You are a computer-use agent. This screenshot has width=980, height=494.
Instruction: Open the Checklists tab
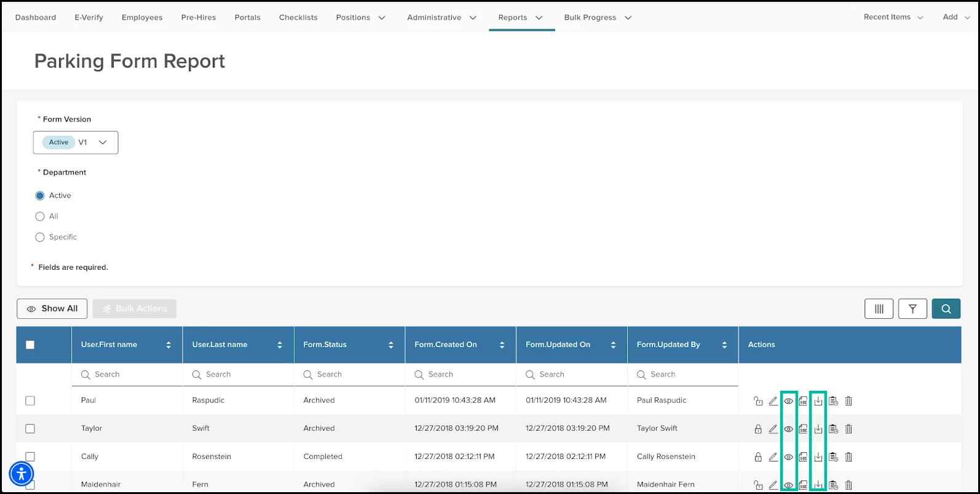pyautogui.click(x=298, y=17)
